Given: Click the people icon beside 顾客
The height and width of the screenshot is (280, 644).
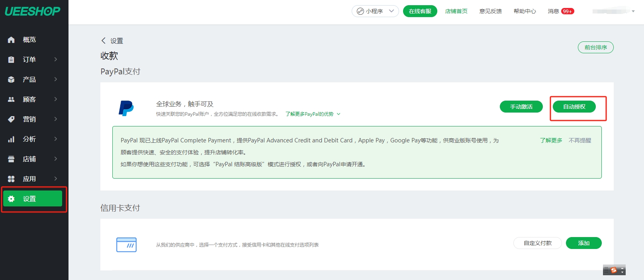Looking at the screenshot, I should [11, 99].
